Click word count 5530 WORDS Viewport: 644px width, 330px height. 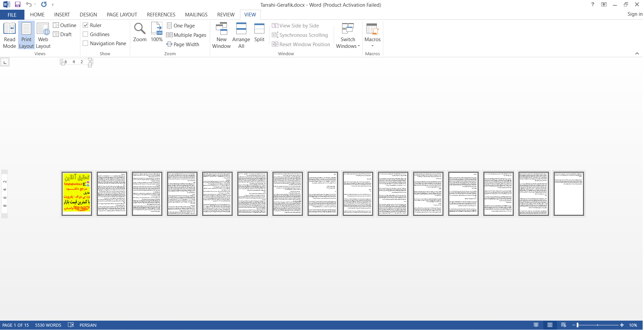pos(48,325)
